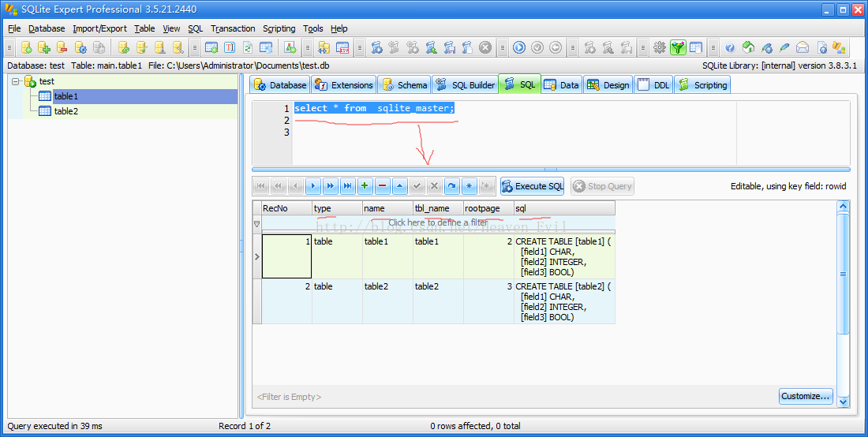
Task: Click the Remove Database icon with red minus
Action: pos(62,47)
